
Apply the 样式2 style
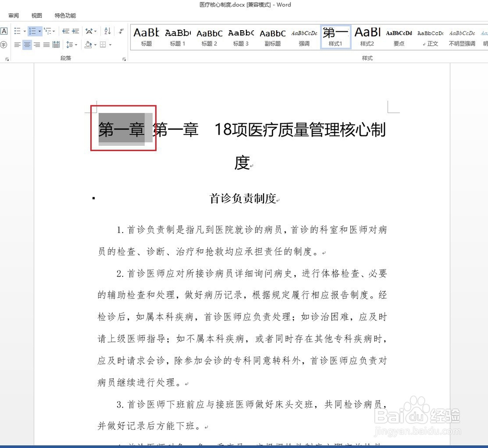pyautogui.click(x=367, y=37)
